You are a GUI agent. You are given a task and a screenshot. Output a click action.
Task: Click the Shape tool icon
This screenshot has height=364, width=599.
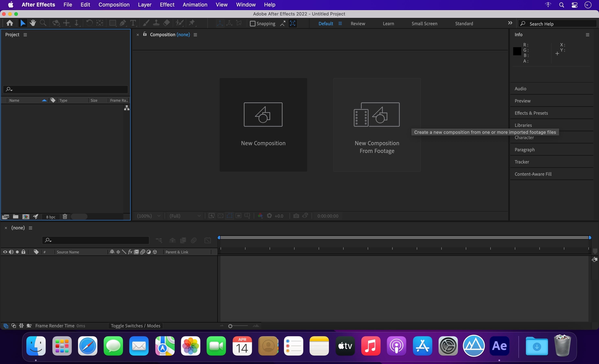[x=112, y=24]
